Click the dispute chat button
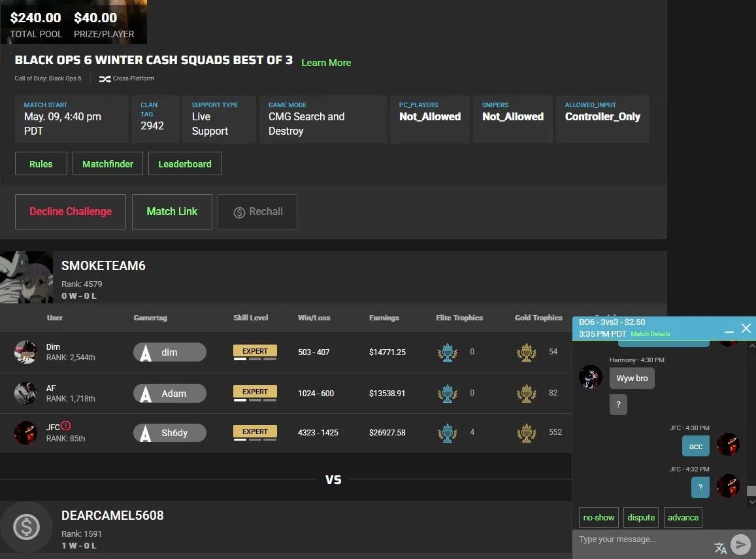 [x=641, y=518]
